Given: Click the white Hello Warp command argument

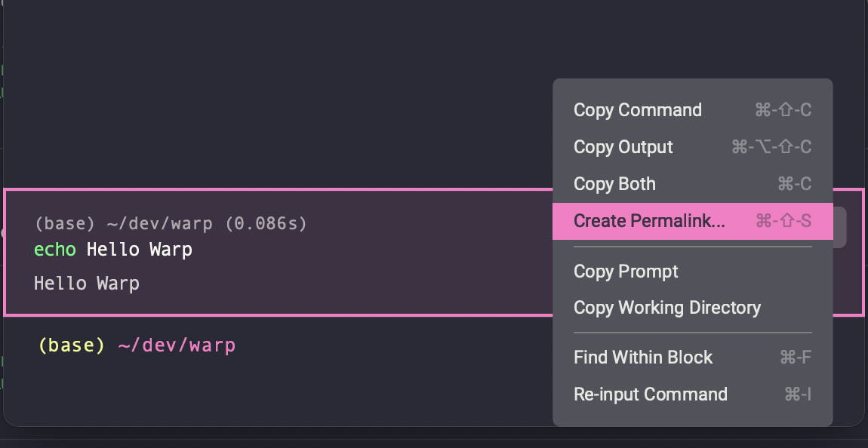Looking at the screenshot, I should click(x=140, y=250).
